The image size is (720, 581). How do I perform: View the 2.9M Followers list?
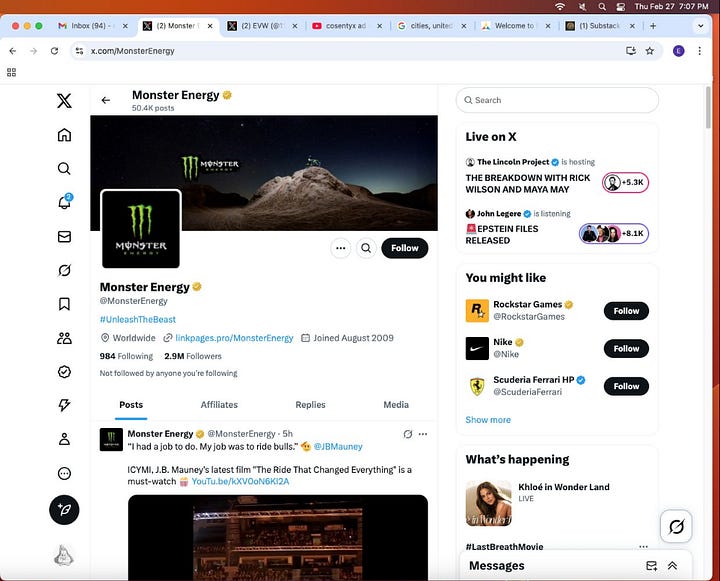[193, 356]
